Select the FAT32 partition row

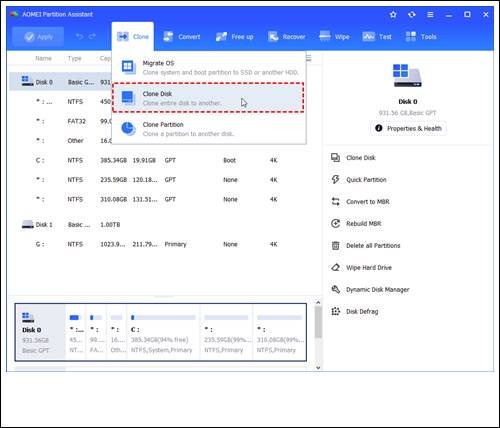[60, 121]
